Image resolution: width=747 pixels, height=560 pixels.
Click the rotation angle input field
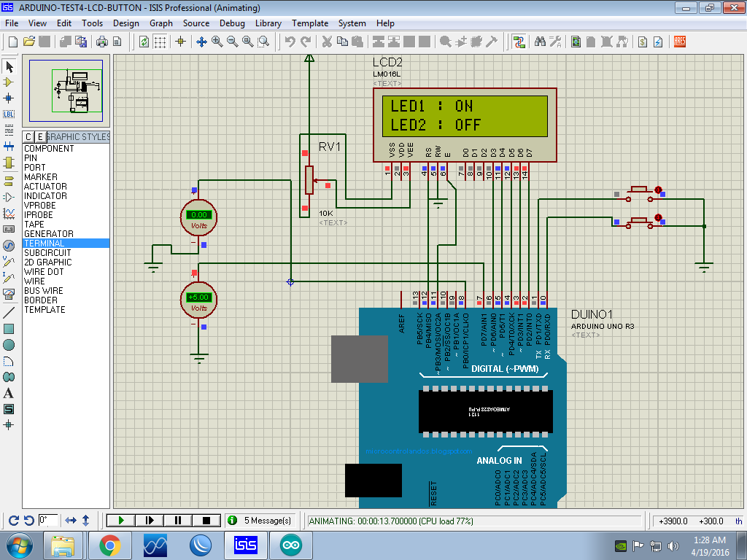(48, 520)
